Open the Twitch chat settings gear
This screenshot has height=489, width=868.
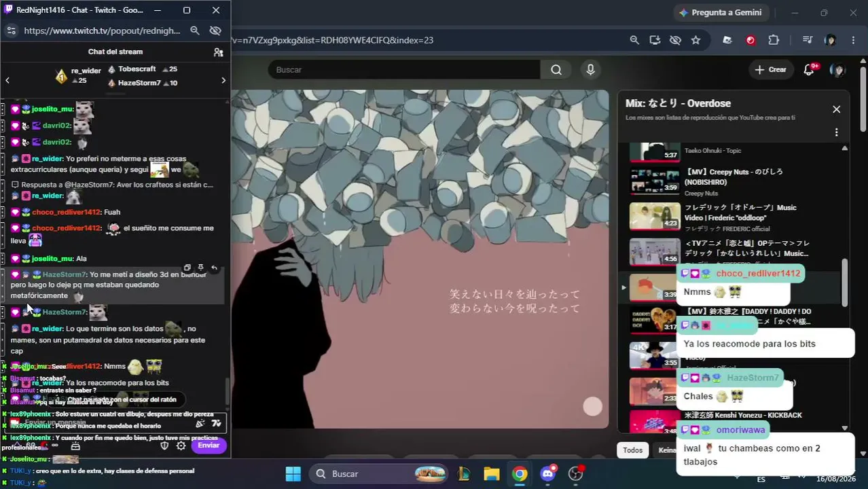pyautogui.click(x=181, y=446)
